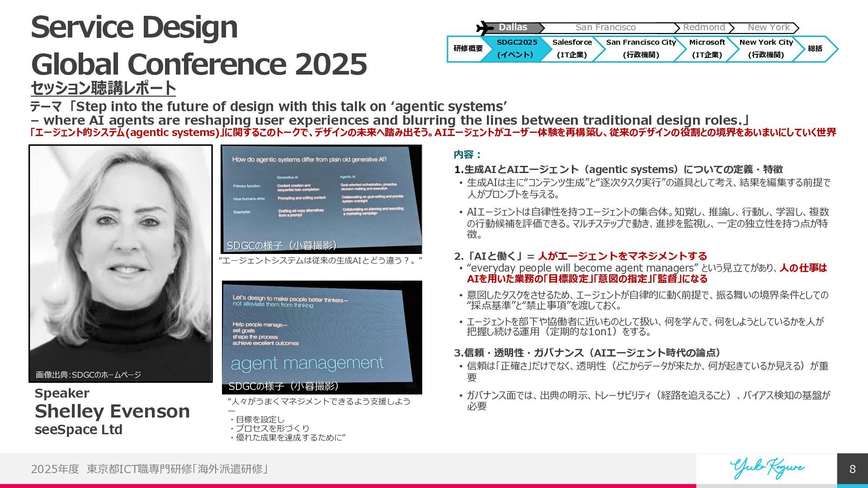Open the 研修概要 navigation chevron
The height and width of the screenshot is (488, 868).
[467, 49]
